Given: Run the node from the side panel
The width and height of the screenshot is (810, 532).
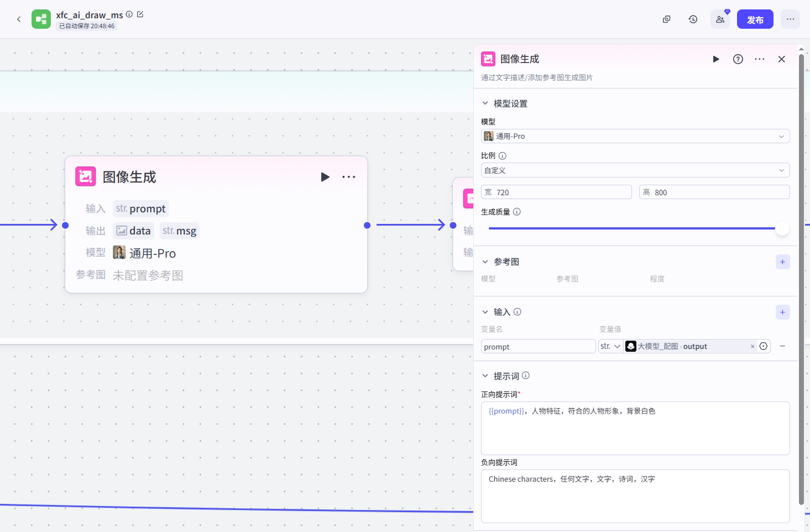Looking at the screenshot, I should click(716, 59).
